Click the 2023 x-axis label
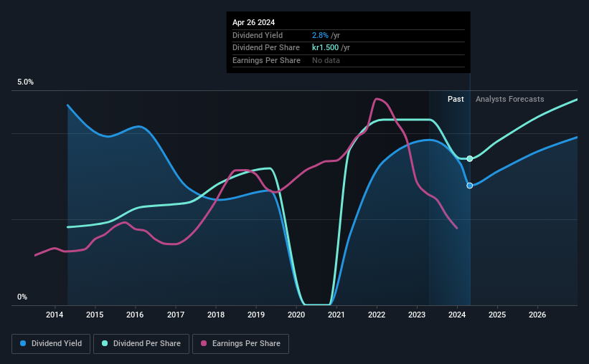Viewport: 589px width, 364px height. pos(417,315)
